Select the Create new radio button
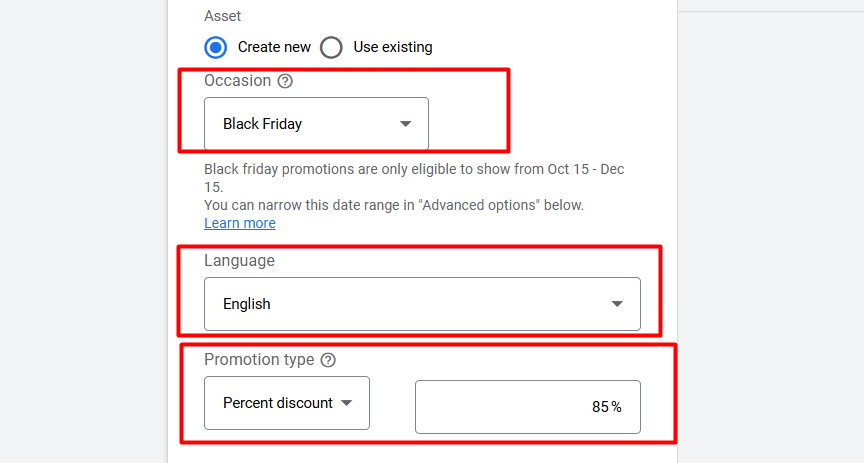The image size is (864, 463). (x=216, y=47)
